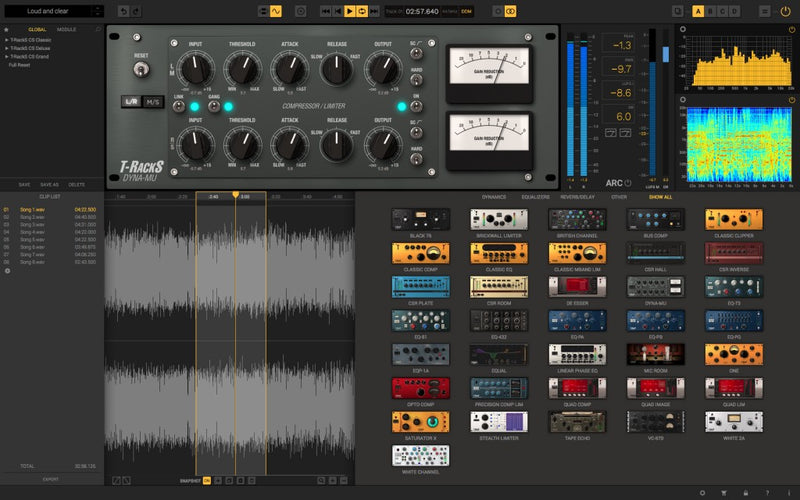
Task: Switch to the Equalizers module tab
Action: pyautogui.click(x=536, y=197)
